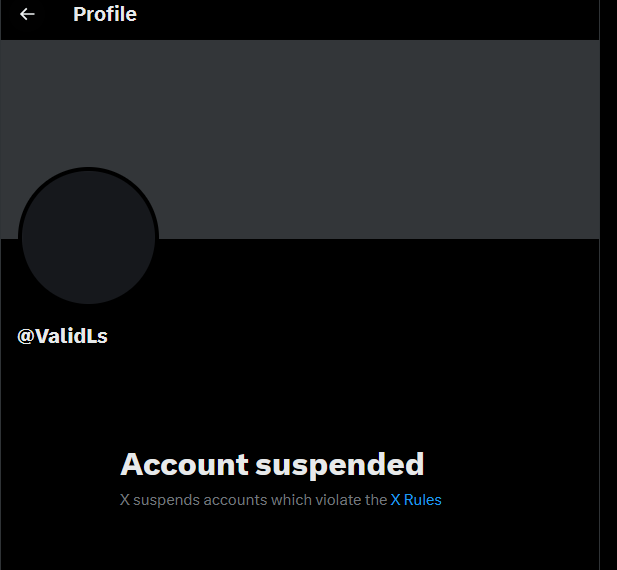Click the back arrow icon
Screen dimensions: 617x570
tap(27, 14)
